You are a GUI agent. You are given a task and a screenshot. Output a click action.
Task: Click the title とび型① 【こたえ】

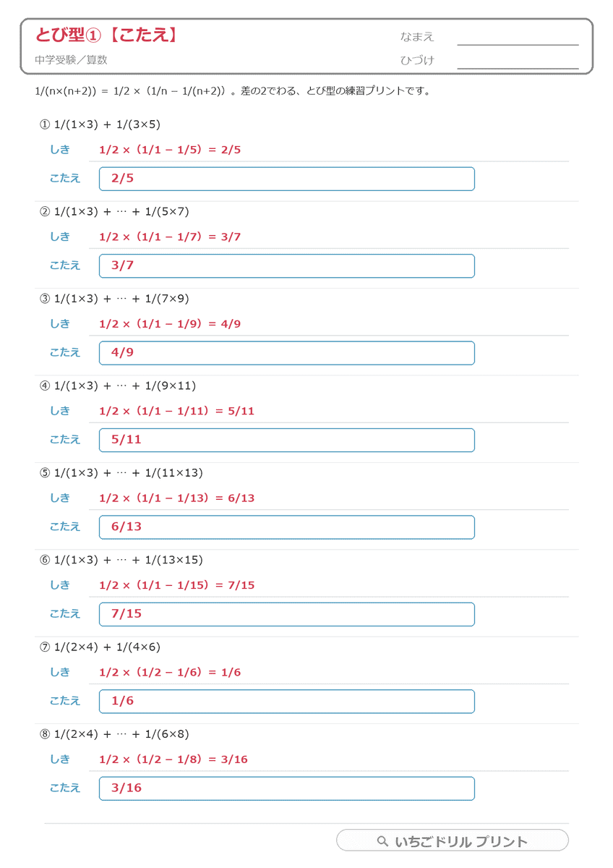106,35
